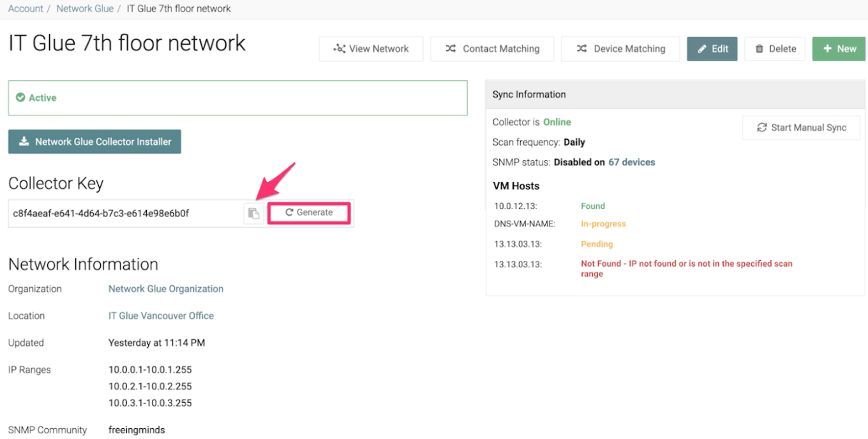This screenshot has width=868, height=439.
Task: Start Manual Sync
Action: [801, 128]
